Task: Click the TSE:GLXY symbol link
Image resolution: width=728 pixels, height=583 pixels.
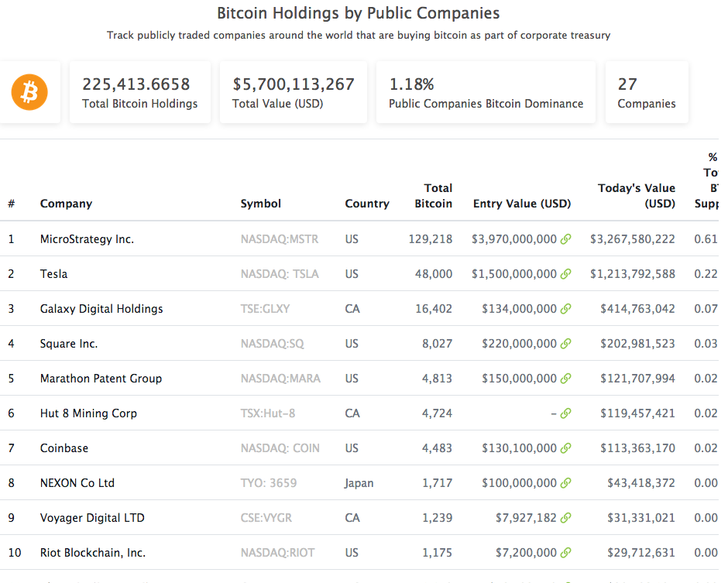Action: tap(265, 309)
